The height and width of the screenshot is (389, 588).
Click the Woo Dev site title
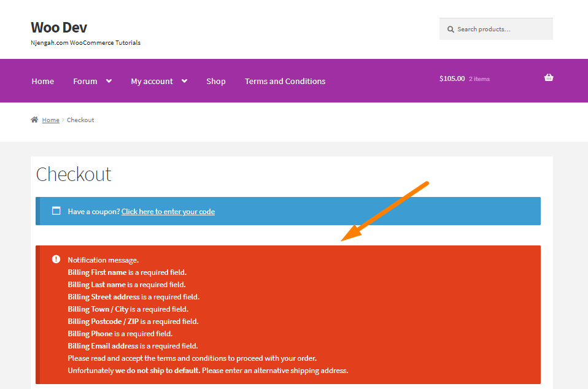tap(59, 28)
